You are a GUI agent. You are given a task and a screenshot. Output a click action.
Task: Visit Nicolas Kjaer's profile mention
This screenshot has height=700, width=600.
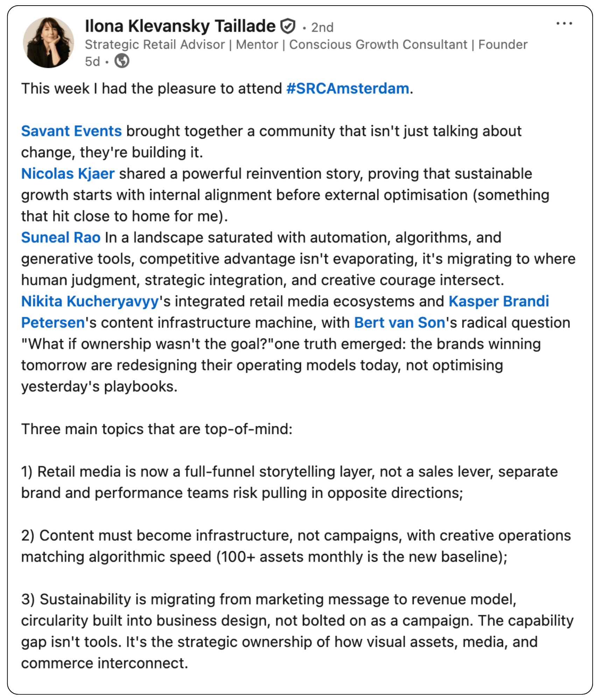pyautogui.click(x=68, y=174)
